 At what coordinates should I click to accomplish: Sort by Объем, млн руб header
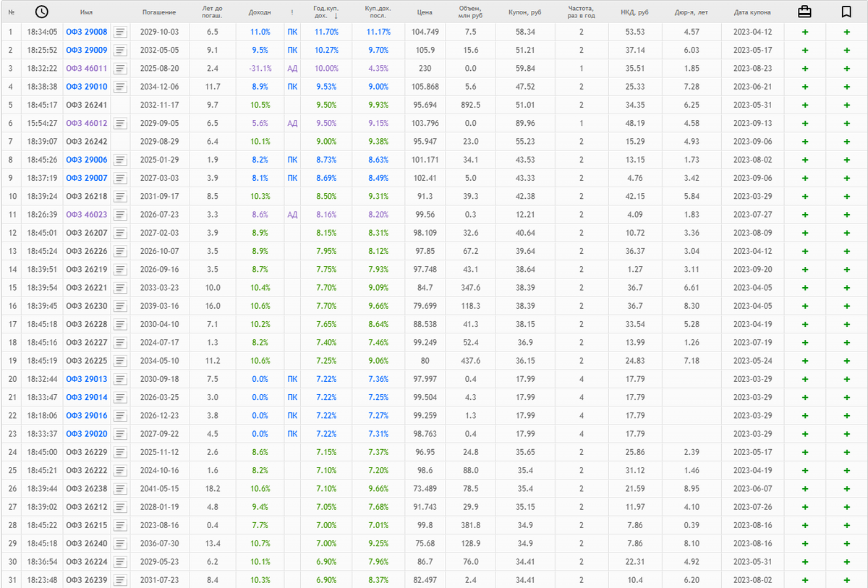pos(470,12)
